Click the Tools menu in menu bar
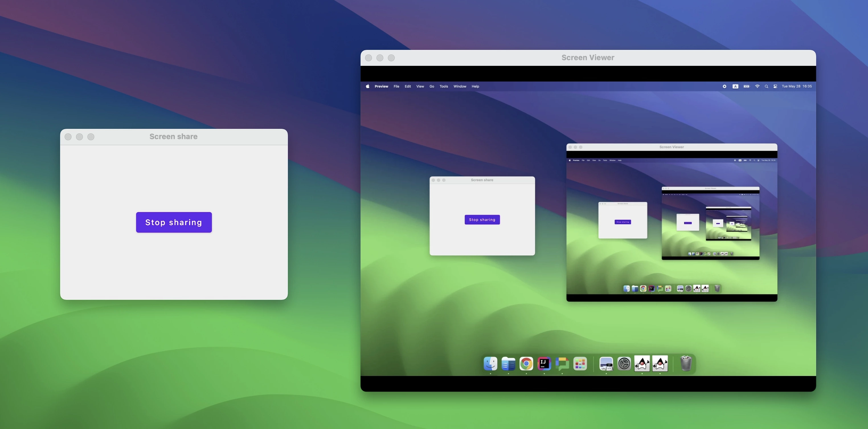 coord(443,86)
